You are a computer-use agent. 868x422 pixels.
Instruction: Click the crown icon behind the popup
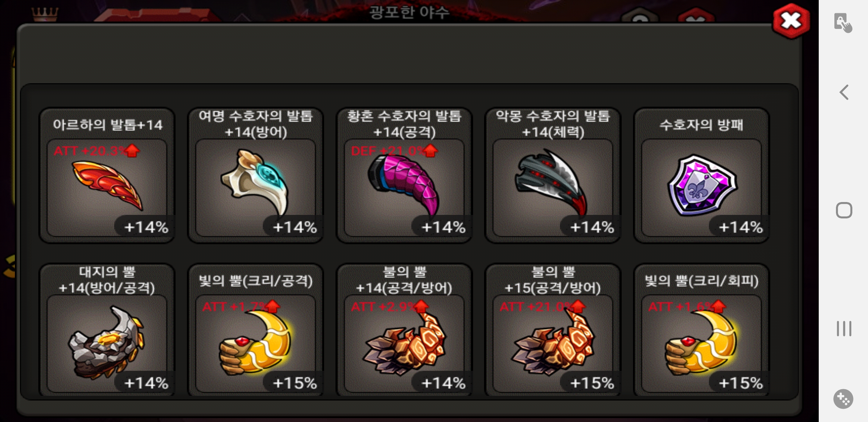click(x=45, y=14)
